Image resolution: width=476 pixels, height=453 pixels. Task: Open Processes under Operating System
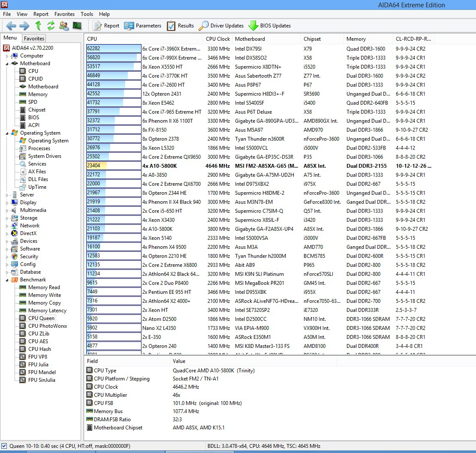[39, 148]
